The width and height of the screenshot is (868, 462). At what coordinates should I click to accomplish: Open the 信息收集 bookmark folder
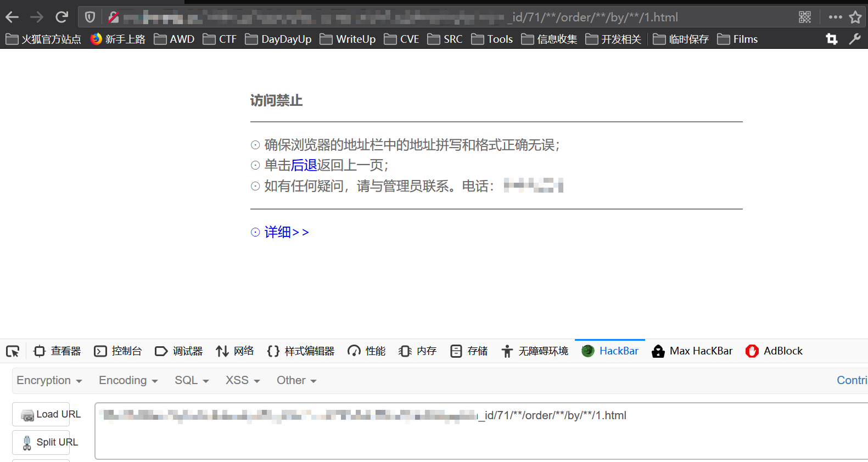(549, 39)
